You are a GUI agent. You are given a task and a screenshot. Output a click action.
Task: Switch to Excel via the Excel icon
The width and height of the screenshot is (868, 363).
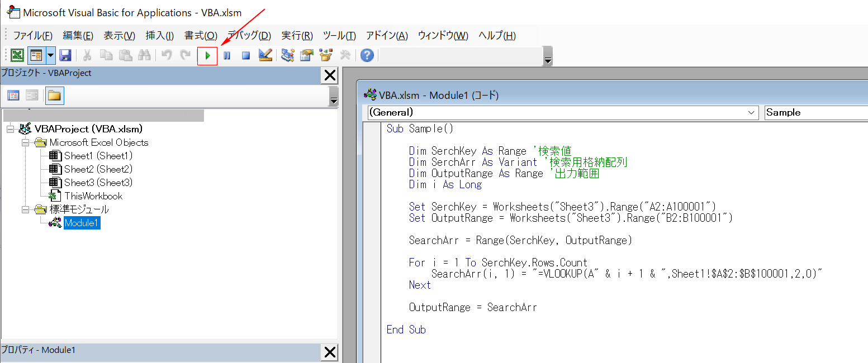tap(17, 55)
